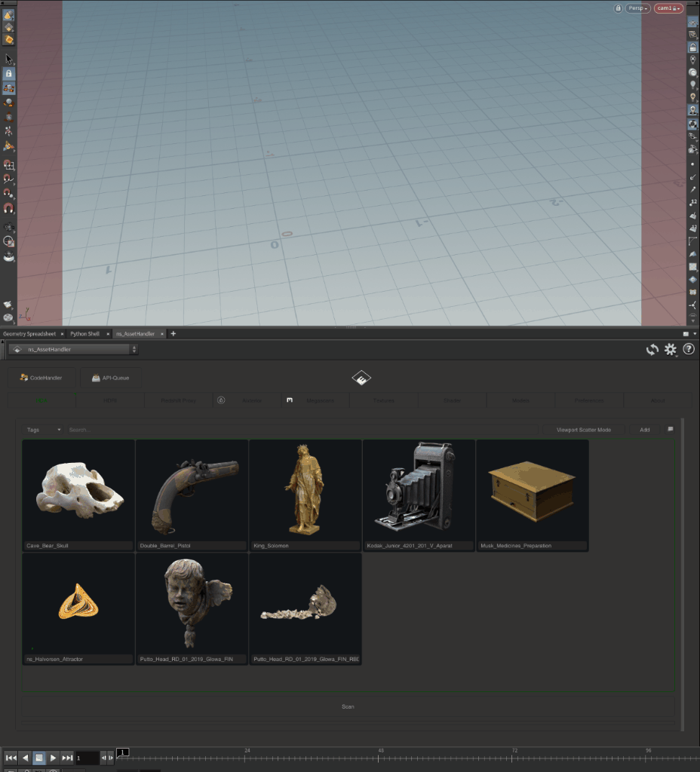700x772 pixels.
Task: Click the reload icon in the asset panel
Action: (x=652, y=350)
